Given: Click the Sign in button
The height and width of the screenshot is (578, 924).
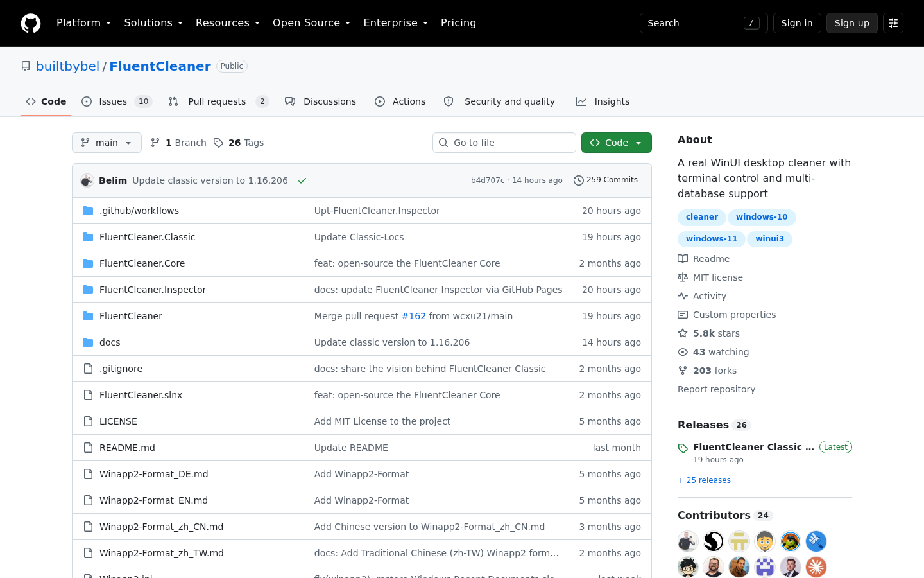Looking at the screenshot, I should pos(797,23).
